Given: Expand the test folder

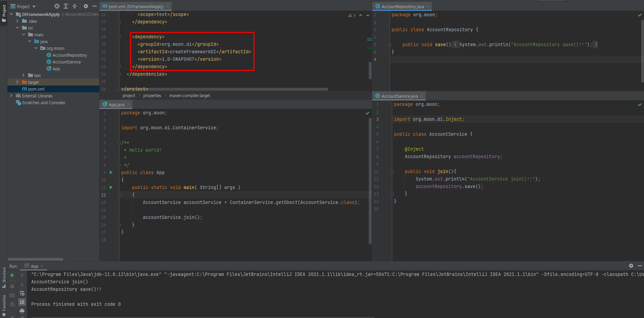Looking at the screenshot, I should point(24,75).
